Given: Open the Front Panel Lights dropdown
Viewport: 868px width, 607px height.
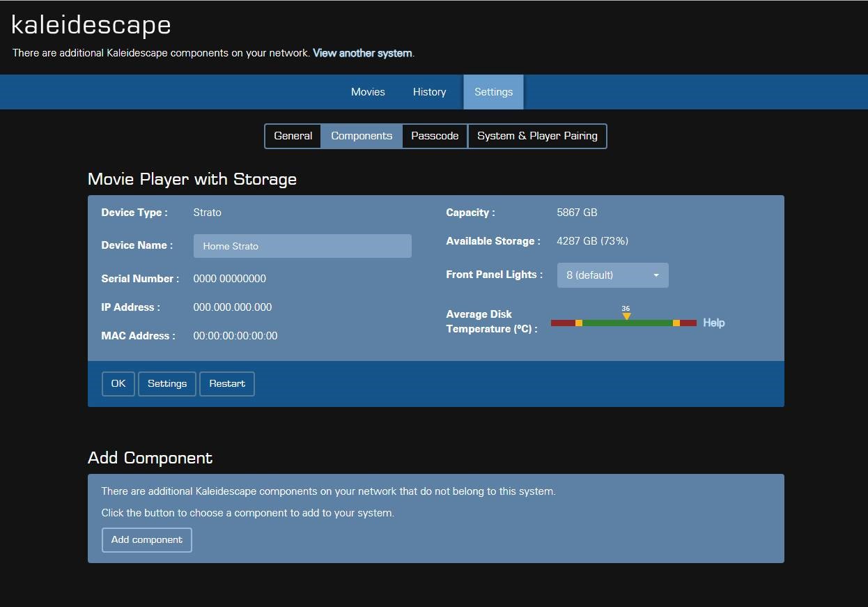Looking at the screenshot, I should click(x=612, y=275).
